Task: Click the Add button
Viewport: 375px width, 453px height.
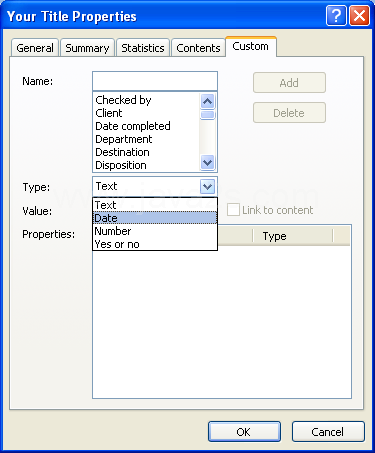Action: pos(289,83)
